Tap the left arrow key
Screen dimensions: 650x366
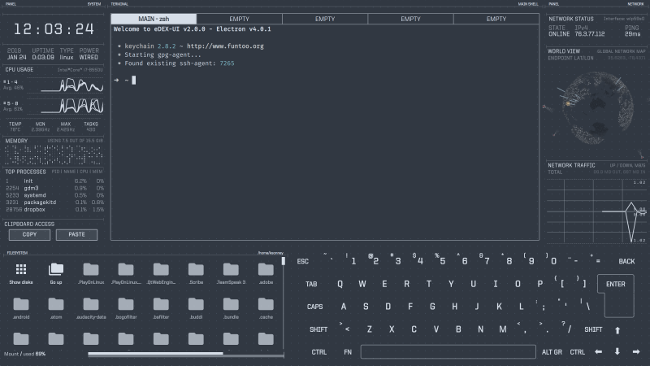click(598, 352)
